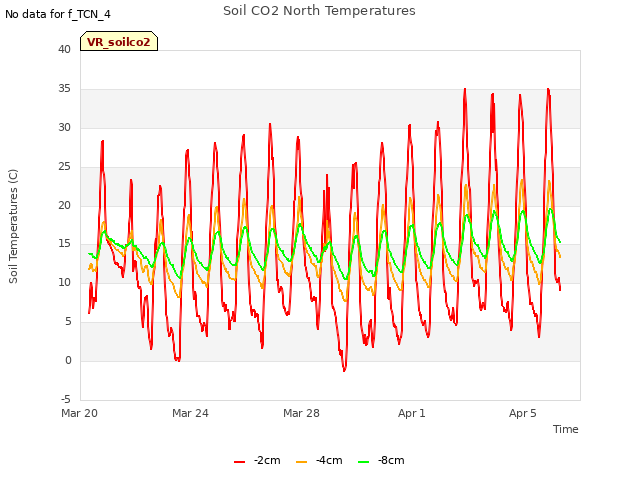
Task: Click the 25 y-axis tick label
Action: coord(64,166)
